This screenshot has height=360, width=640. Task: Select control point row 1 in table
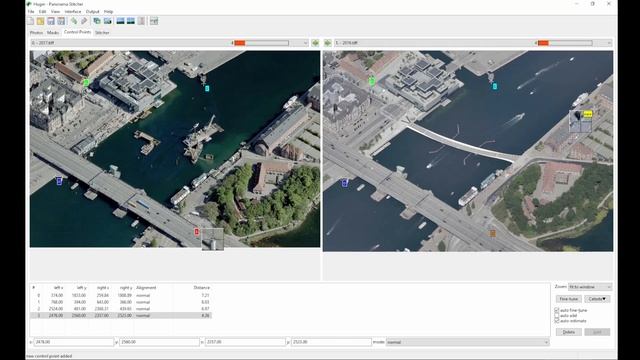[x=121, y=302]
